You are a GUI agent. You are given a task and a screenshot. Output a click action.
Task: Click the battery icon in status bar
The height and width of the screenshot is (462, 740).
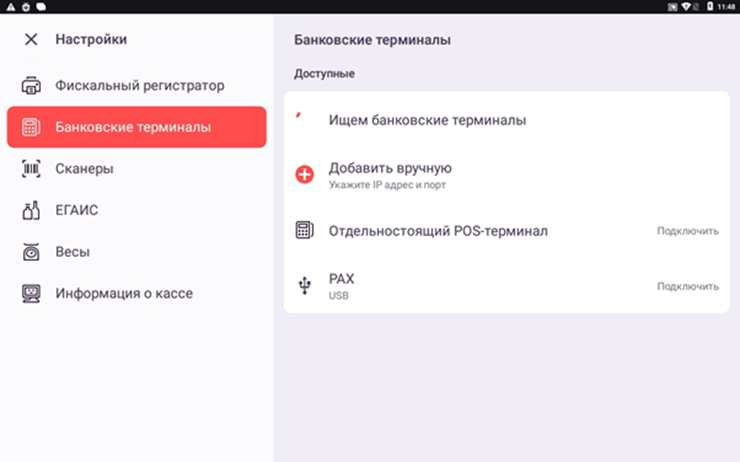coord(710,6)
